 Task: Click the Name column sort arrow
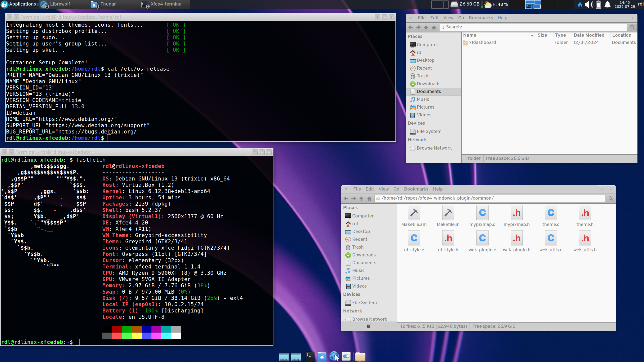532,35
